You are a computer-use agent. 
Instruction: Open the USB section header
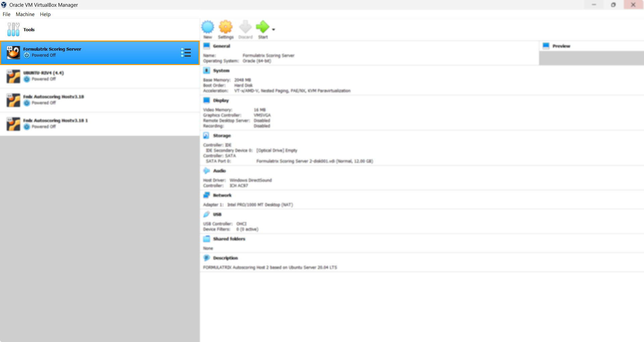click(x=217, y=214)
